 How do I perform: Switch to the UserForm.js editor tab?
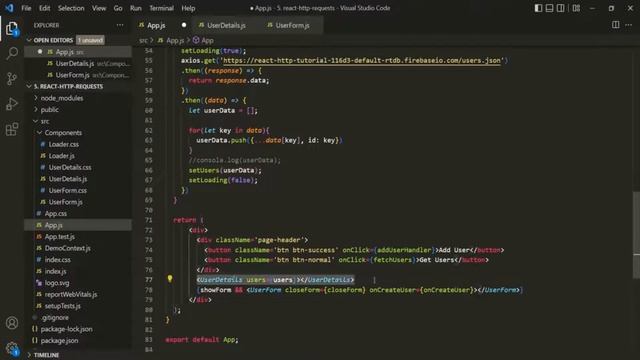(x=292, y=25)
